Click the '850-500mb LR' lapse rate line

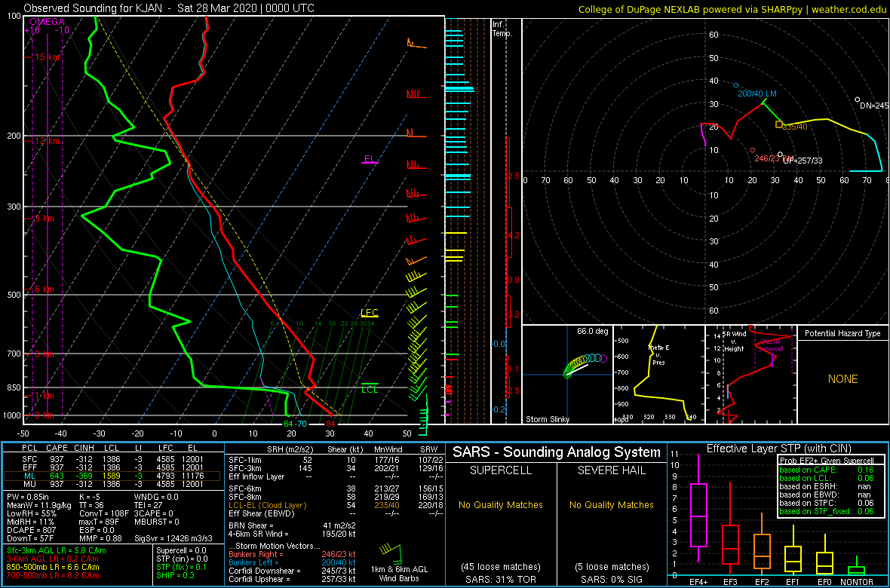[52, 566]
